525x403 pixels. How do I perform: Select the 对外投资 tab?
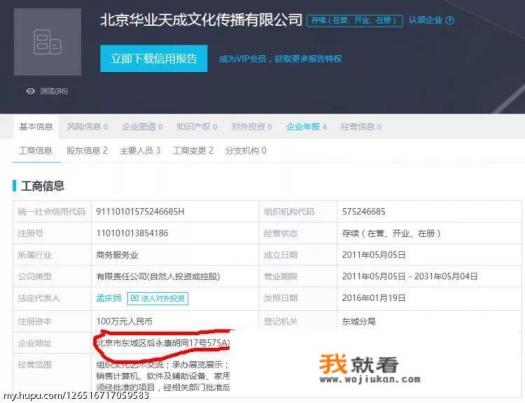pos(251,127)
